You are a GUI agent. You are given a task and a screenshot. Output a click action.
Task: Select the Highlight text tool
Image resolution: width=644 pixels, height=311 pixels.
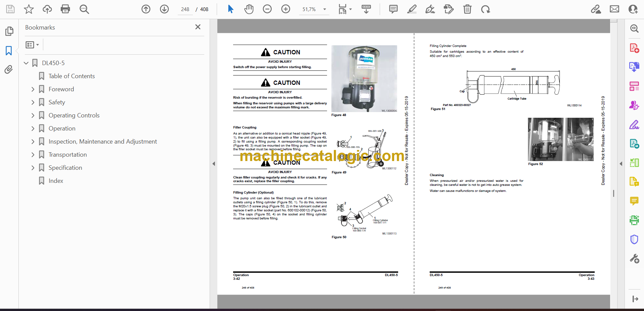(x=412, y=9)
